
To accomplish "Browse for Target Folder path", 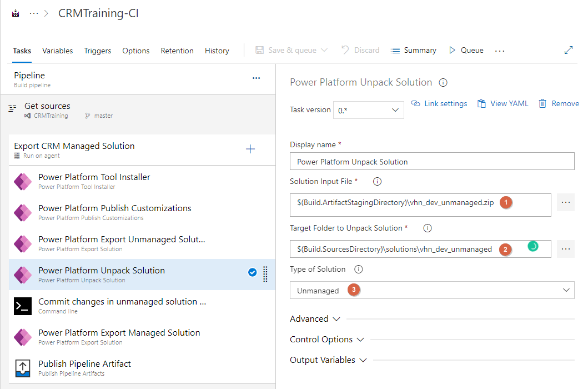I will click(x=565, y=249).
